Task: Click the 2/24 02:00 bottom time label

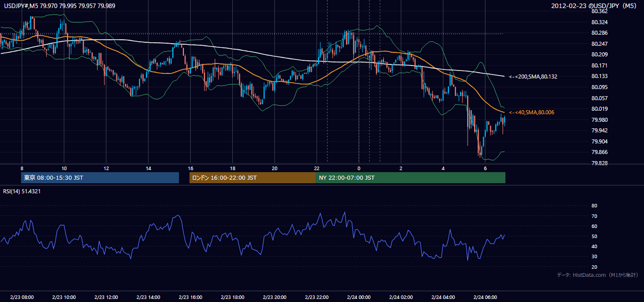Action: click(401, 297)
